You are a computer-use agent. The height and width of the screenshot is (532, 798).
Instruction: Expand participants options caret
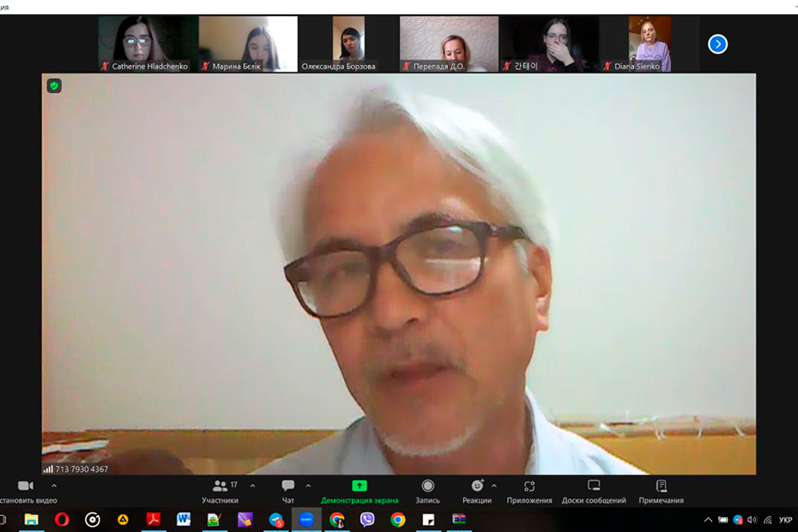(253, 486)
